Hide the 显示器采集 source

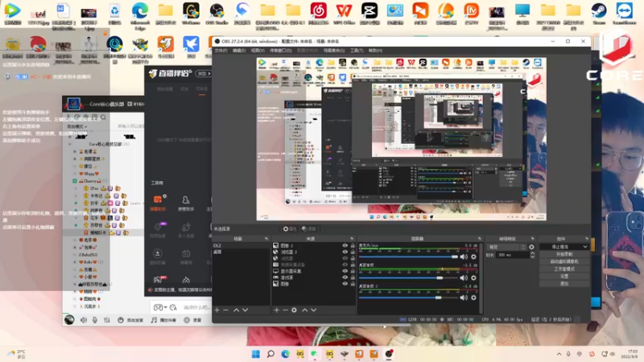pyautogui.click(x=345, y=271)
